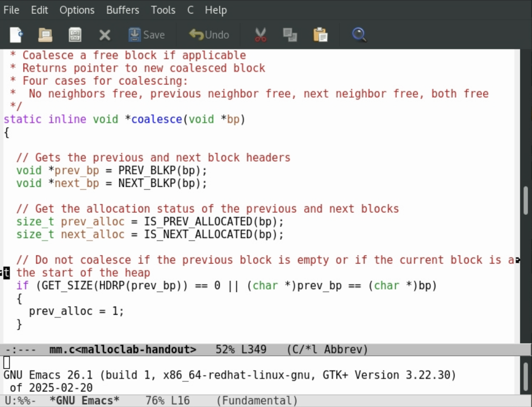Save the buffer via toolbar Save
The width and height of the screenshot is (532, 407).
(146, 35)
